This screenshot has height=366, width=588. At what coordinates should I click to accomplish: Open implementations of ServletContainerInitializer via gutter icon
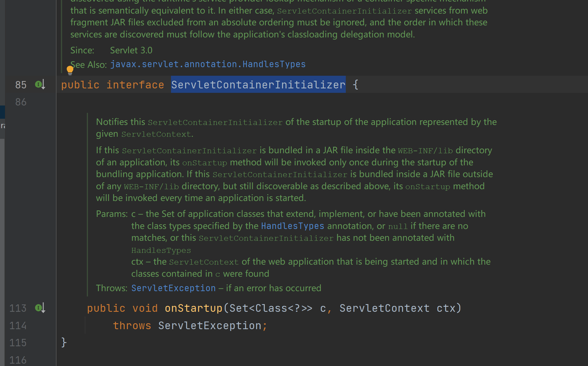click(x=39, y=85)
